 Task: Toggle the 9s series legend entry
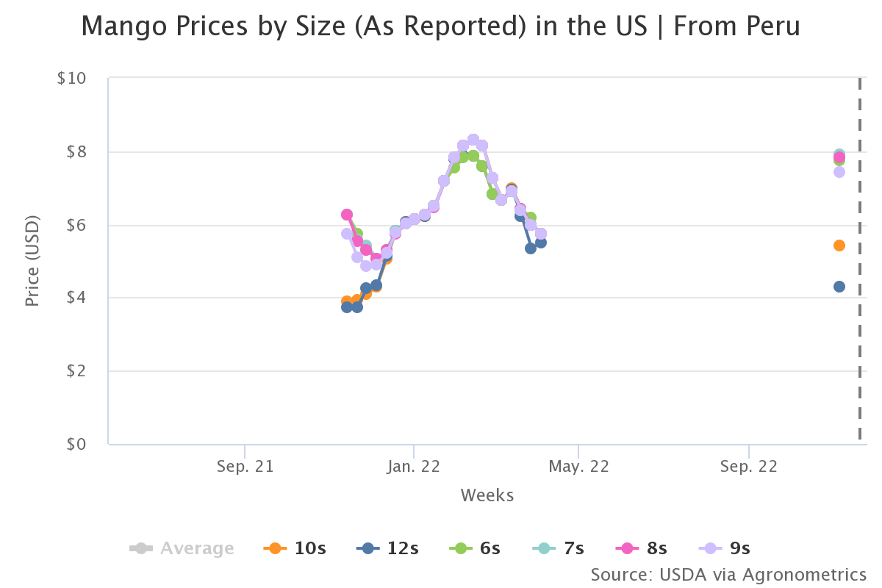pos(724,548)
